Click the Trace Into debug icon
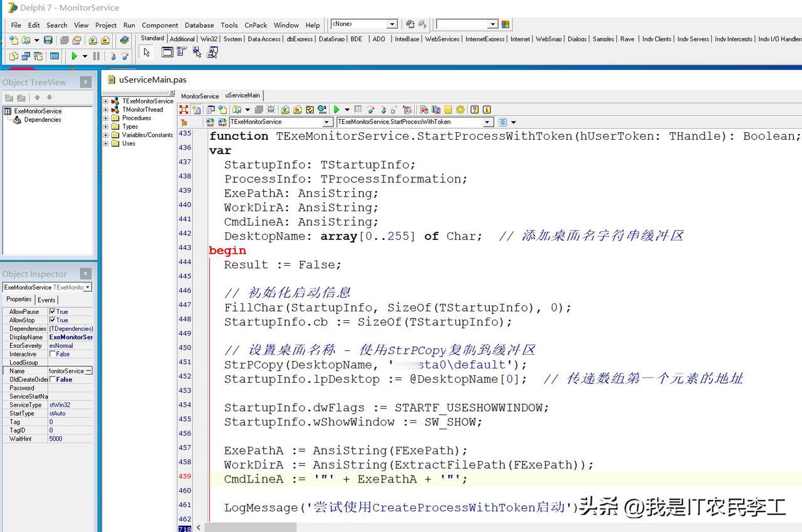The height and width of the screenshot is (532, 802). tap(113, 56)
